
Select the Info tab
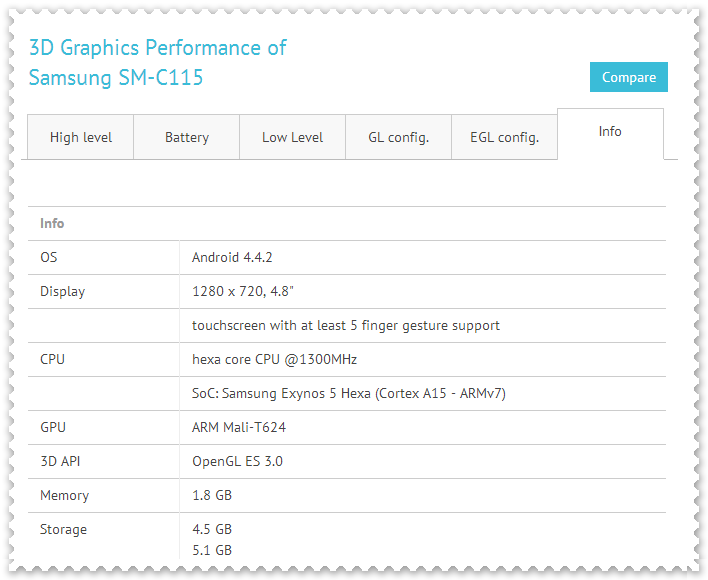pyautogui.click(x=610, y=132)
